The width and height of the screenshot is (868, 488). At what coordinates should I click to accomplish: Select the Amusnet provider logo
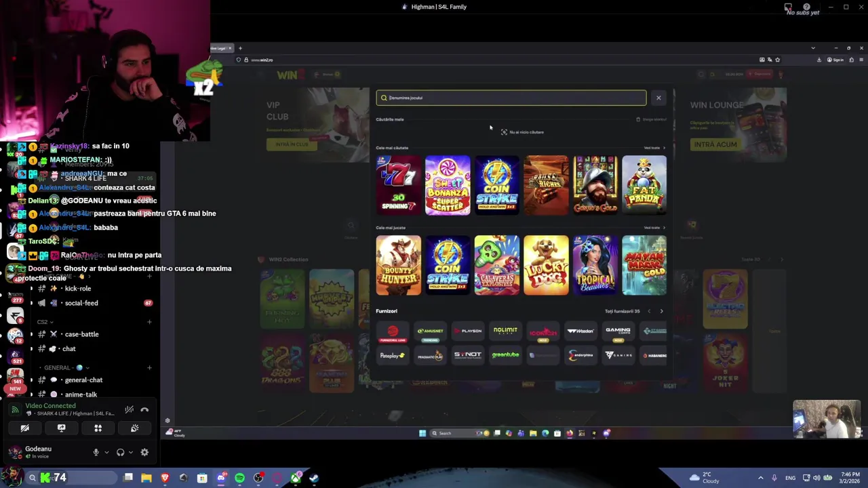coord(430,331)
